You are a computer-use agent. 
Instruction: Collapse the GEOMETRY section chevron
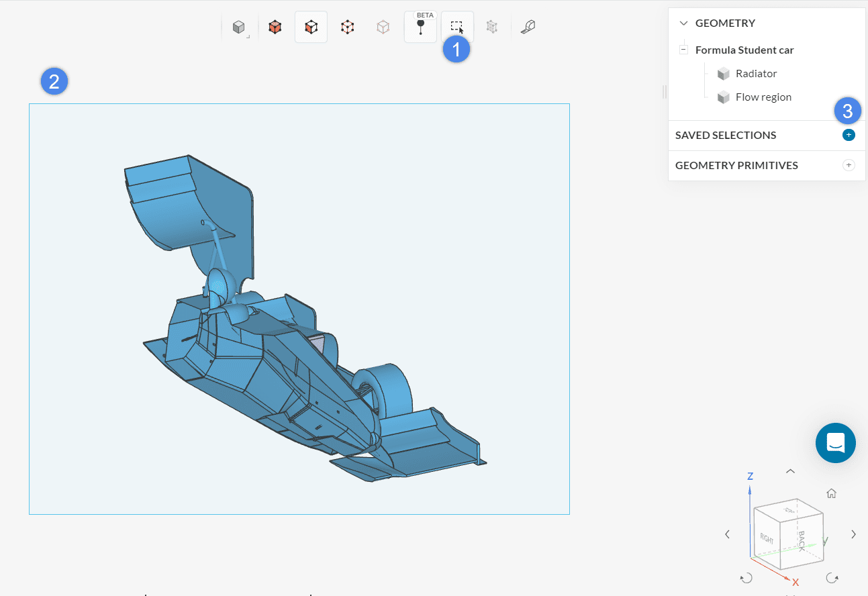pos(683,23)
